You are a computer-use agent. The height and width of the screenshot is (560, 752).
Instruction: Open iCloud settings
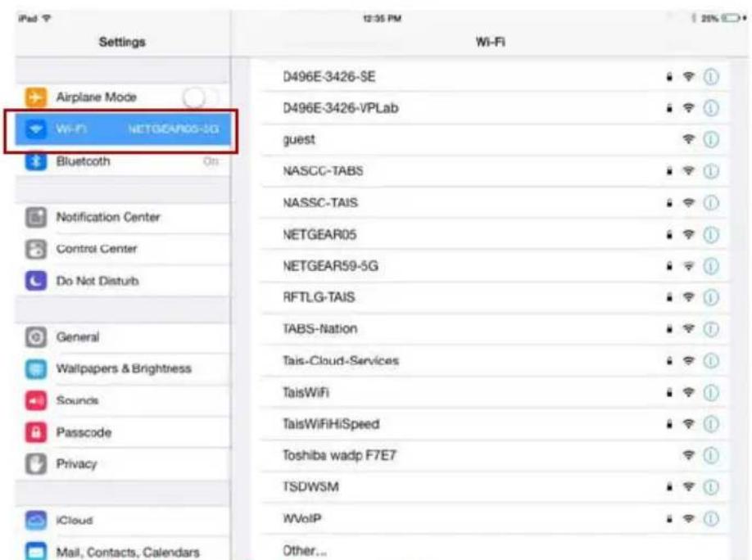pos(123,521)
